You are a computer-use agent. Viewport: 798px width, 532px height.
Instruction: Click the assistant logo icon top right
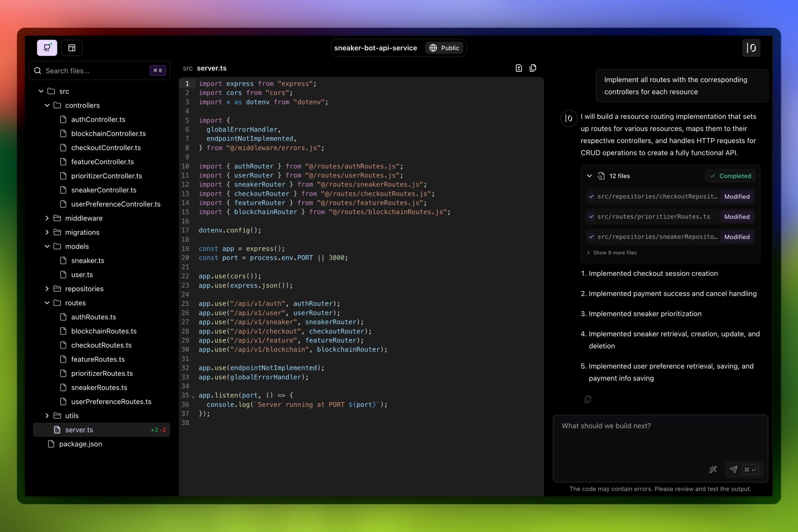751,48
